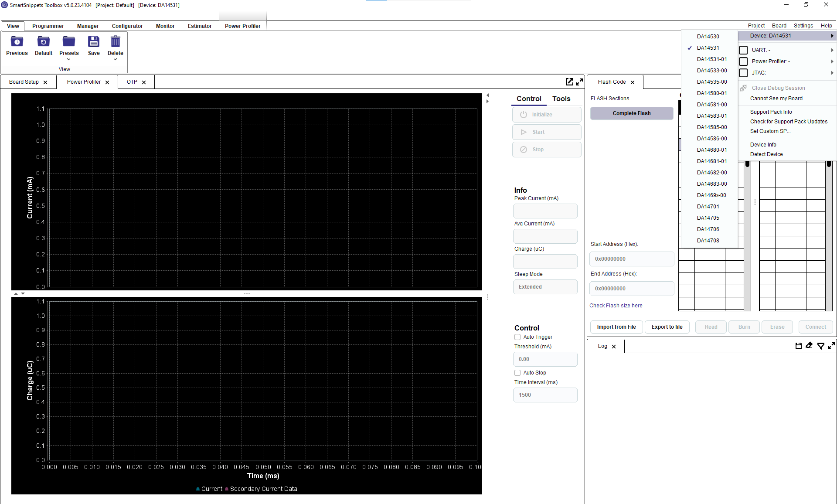Select DA14683-00 from device list
This screenshot has width=837, height=504.
[x=710, y=184]
